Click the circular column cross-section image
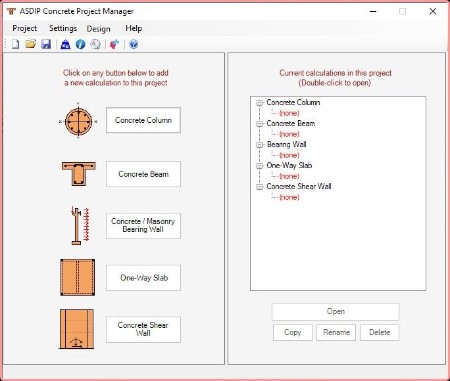 coord(78,121)
